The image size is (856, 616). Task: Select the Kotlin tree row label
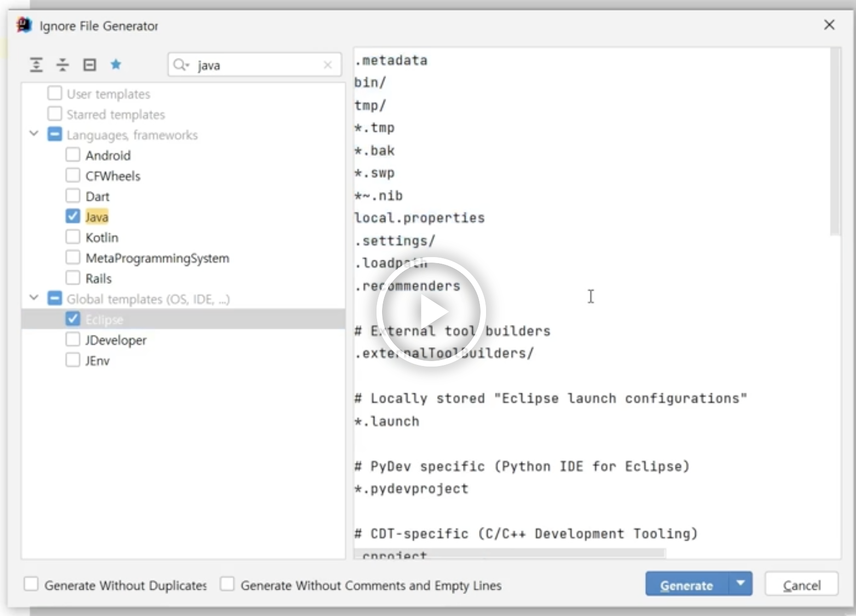pyautogui.click(x=102, y=237)
